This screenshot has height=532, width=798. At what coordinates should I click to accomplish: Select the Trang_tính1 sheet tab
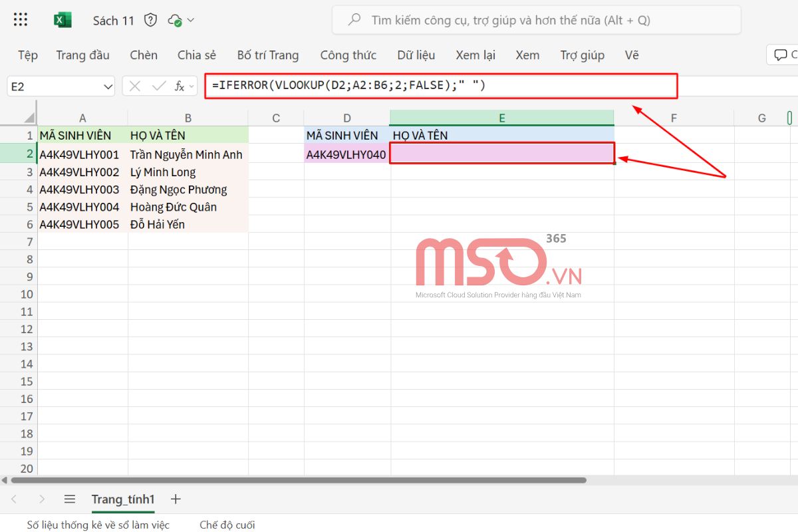123,499
